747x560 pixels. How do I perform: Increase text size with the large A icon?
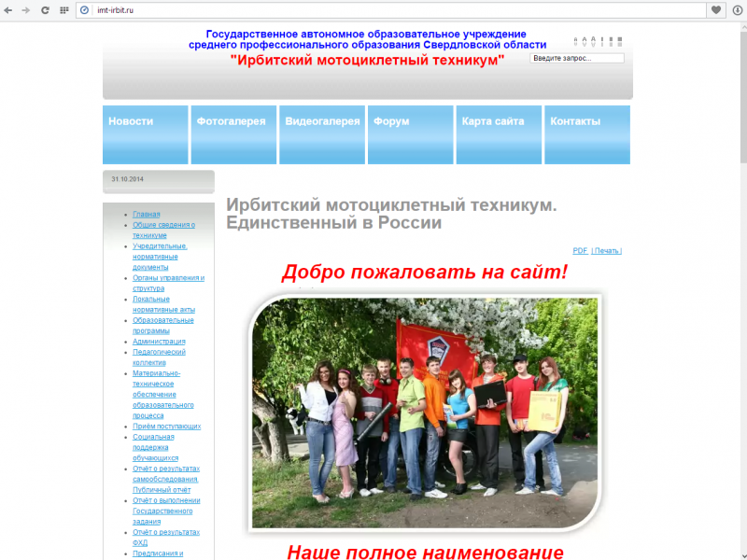pos(593,39)
